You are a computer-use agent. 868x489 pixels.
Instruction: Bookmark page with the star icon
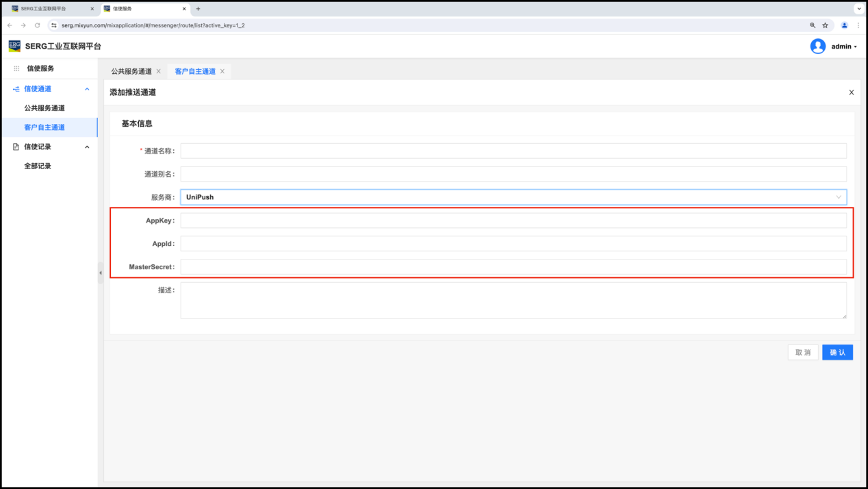click(x=825, y=25)
